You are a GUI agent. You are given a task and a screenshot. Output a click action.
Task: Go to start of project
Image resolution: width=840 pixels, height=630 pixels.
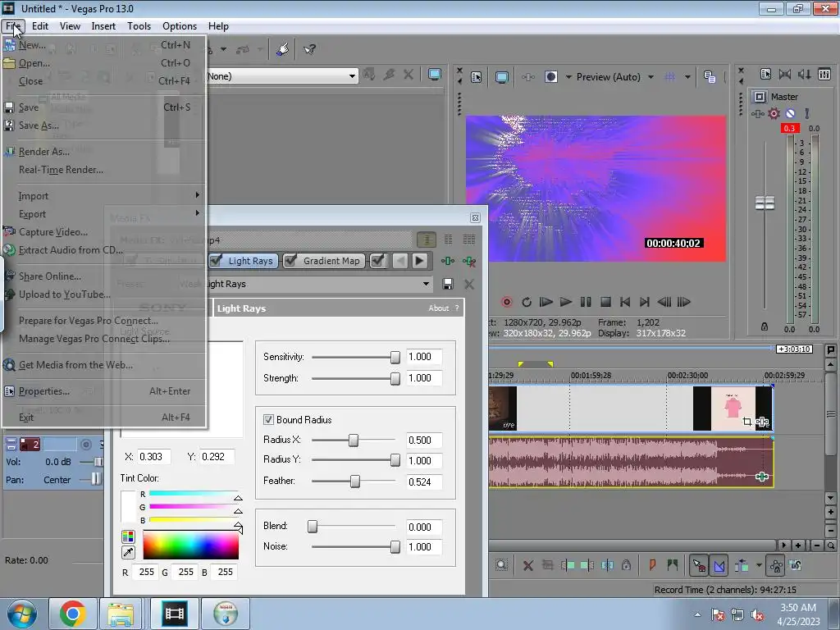(x=625, y=302)
